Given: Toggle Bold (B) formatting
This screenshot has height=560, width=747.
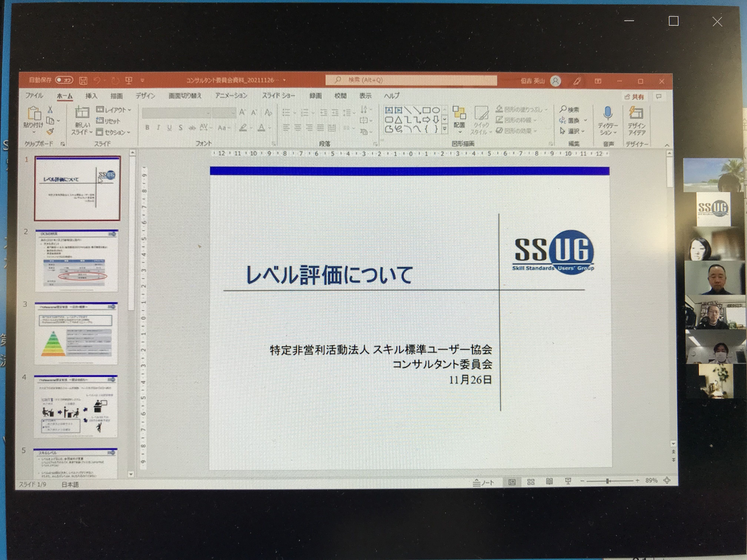Looking at the screenshot, I should tap(147, 128).
